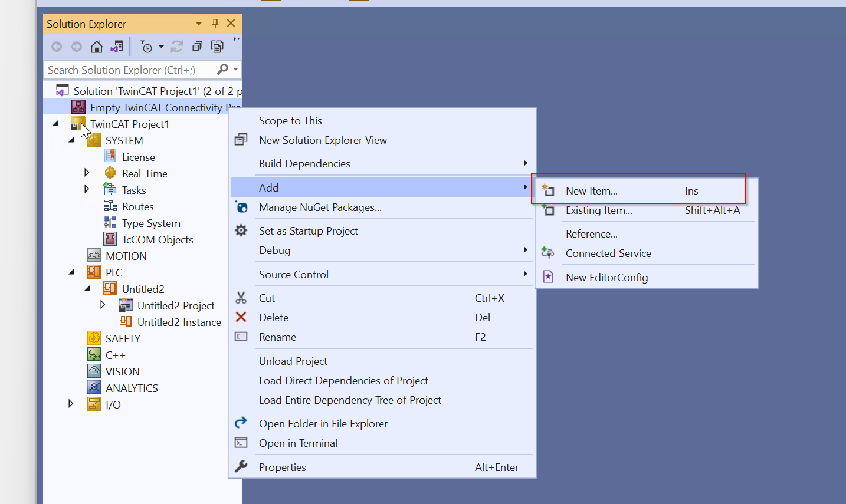Click Manage NuGet Packages...
Image resolution: width=846 pixels, height=504 pixels.
tap(382, 207)
